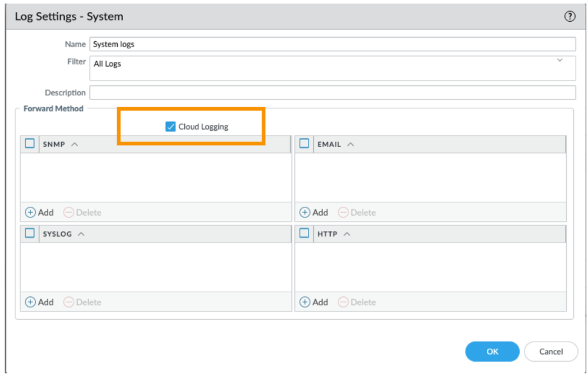588x374 pixels.
Task: Click the SYSLOG Add plus icon
Action: 31,302
